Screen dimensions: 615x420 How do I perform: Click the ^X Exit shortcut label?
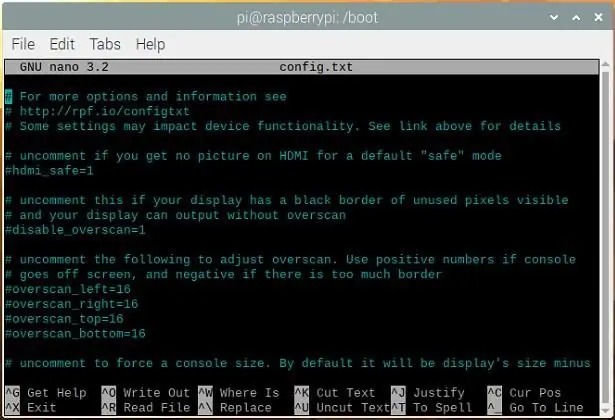pos(31,407)
